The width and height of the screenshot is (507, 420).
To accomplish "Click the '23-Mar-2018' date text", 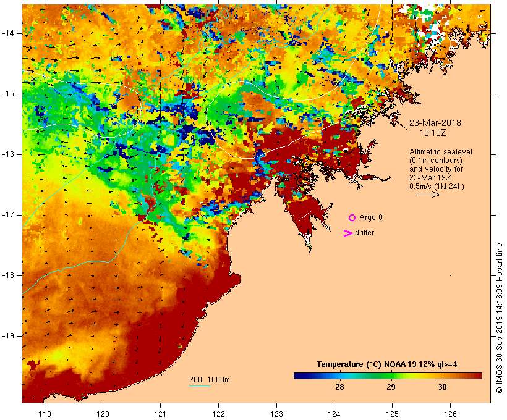I will coord(435,123).
